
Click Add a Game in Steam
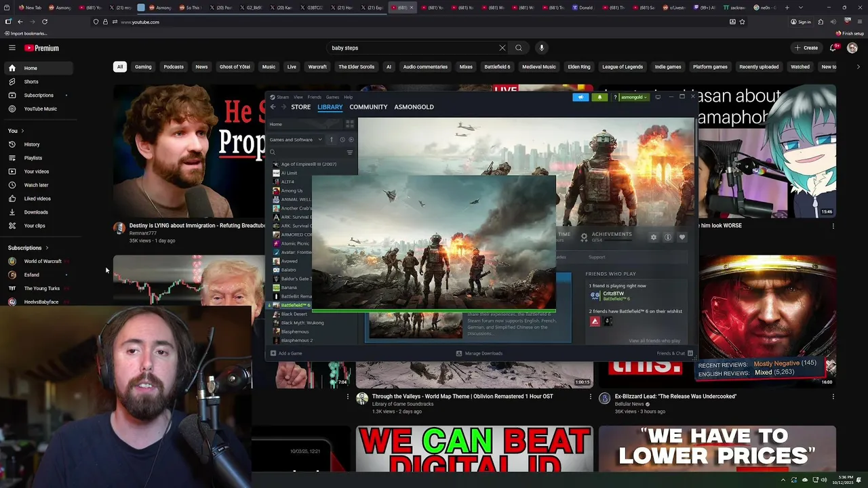tap(286, 353)
